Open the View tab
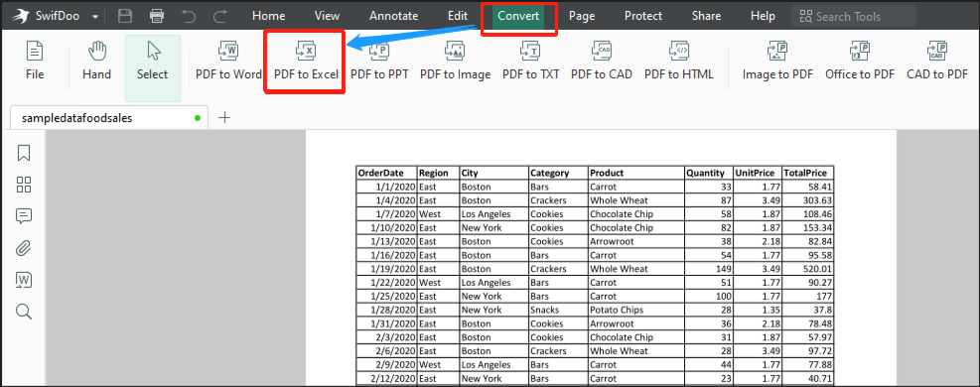Image resolution: width=980 pixels, height=387 pixels. point(327,16)
